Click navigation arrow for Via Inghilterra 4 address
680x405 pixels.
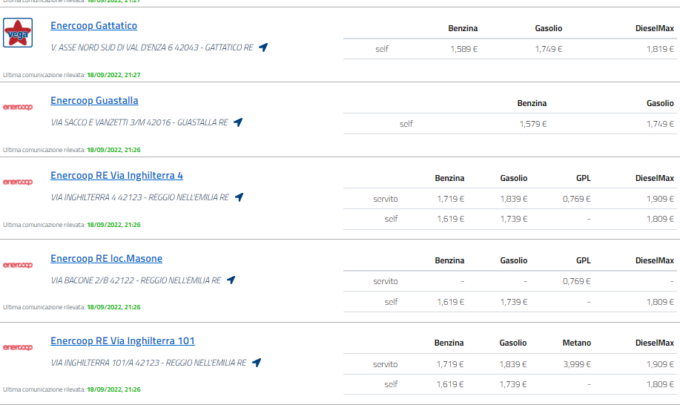[x=239, y=197]
